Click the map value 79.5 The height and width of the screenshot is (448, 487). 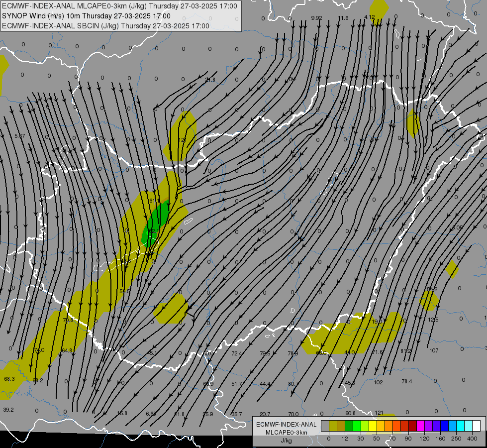pos(265,353)
